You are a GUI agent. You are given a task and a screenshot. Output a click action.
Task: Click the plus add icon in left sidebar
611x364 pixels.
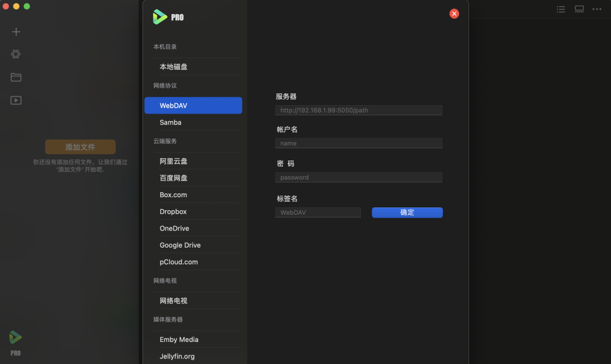click(16, 32)
